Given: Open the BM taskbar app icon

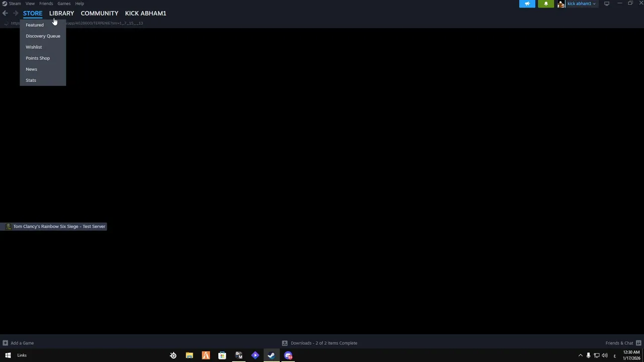Looking at the screenshot, I should coord(238,355).
